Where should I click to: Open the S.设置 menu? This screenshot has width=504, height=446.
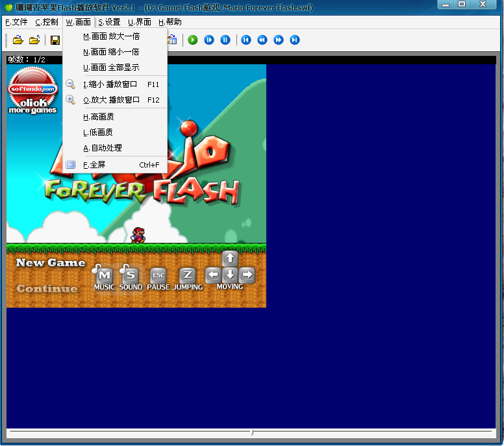coord(109,22)
